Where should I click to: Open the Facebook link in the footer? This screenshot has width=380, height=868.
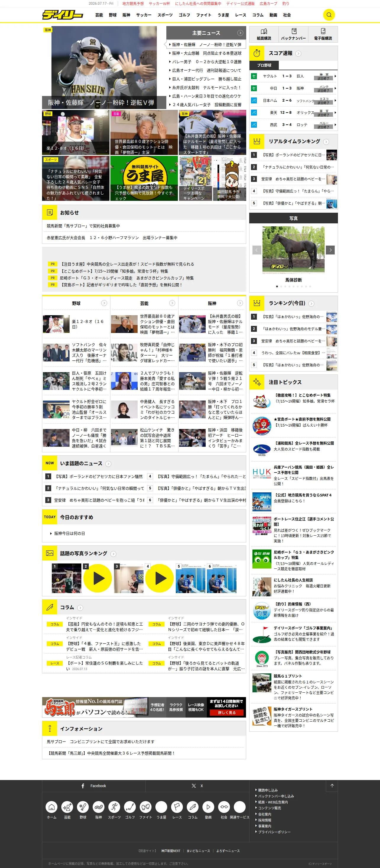click(94, 785)
